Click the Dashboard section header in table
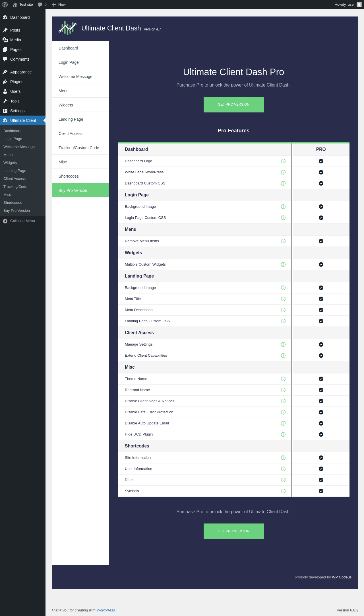The width and height of the screenshot is (364, 616). point(136,149)
